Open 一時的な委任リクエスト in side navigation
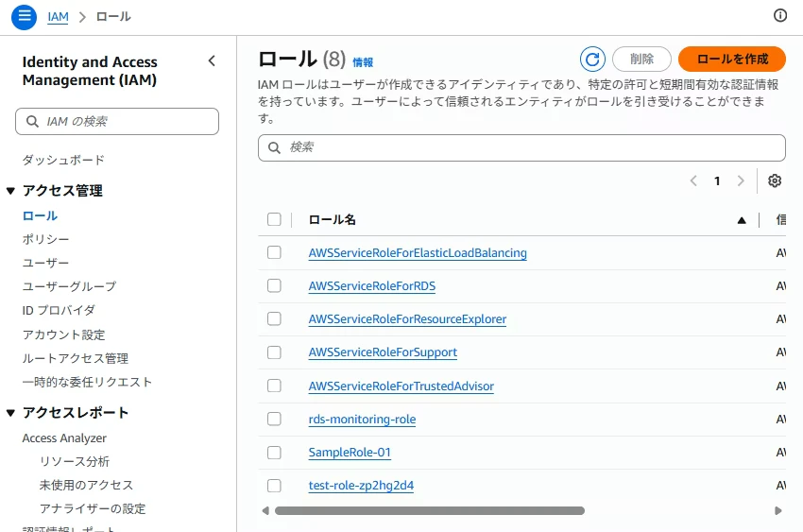The height and width of the screenshot is (532, 803). pos(87,382)
